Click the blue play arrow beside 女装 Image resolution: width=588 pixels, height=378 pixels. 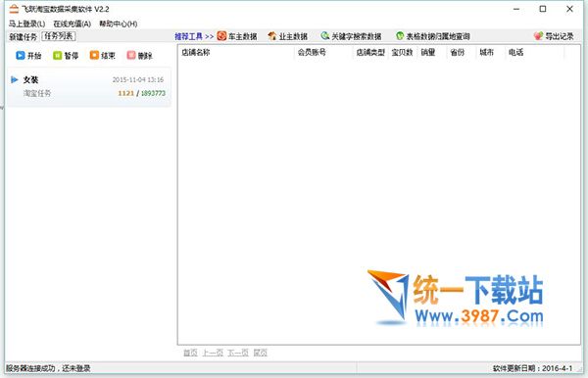(15, 79)
